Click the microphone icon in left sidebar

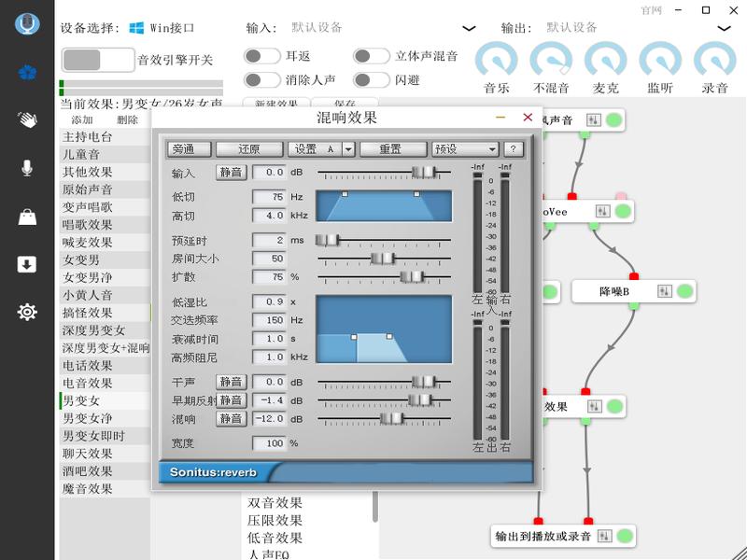27,168
